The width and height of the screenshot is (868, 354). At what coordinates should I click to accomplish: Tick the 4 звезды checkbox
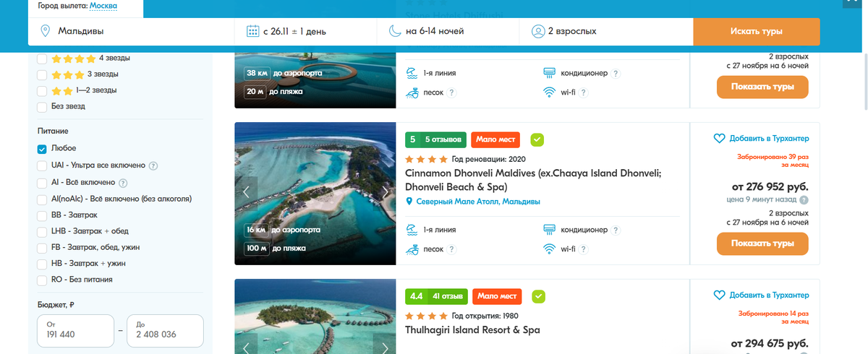[42, 59]
